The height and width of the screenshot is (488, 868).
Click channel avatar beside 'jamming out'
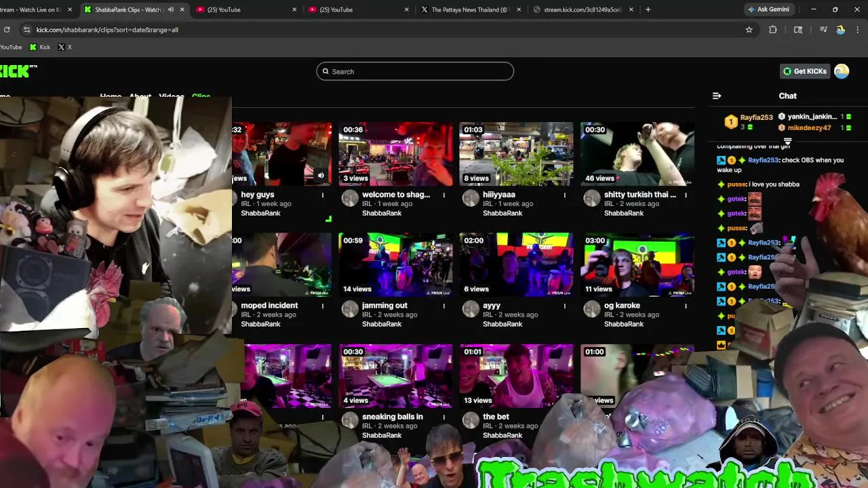tap(350, 309)
